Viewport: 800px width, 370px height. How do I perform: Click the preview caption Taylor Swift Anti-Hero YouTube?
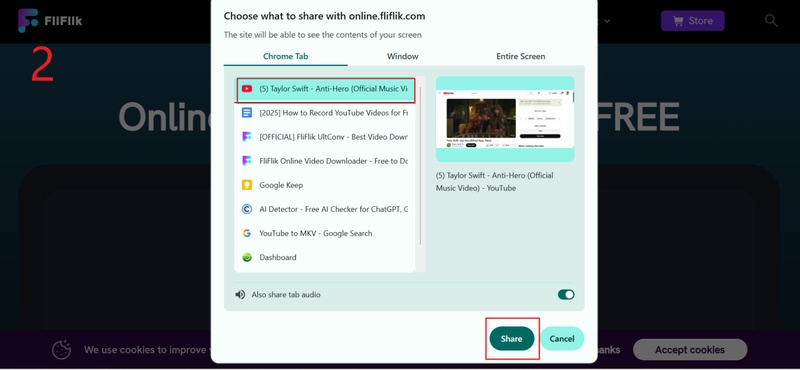pyautogui.click(x=494, y=182)
